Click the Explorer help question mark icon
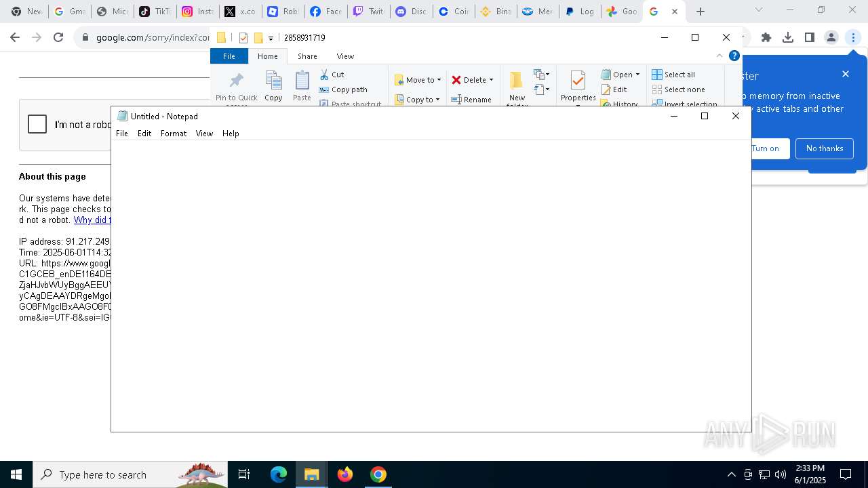Screen dimensions: 868x488 click(x=734, y=56)
